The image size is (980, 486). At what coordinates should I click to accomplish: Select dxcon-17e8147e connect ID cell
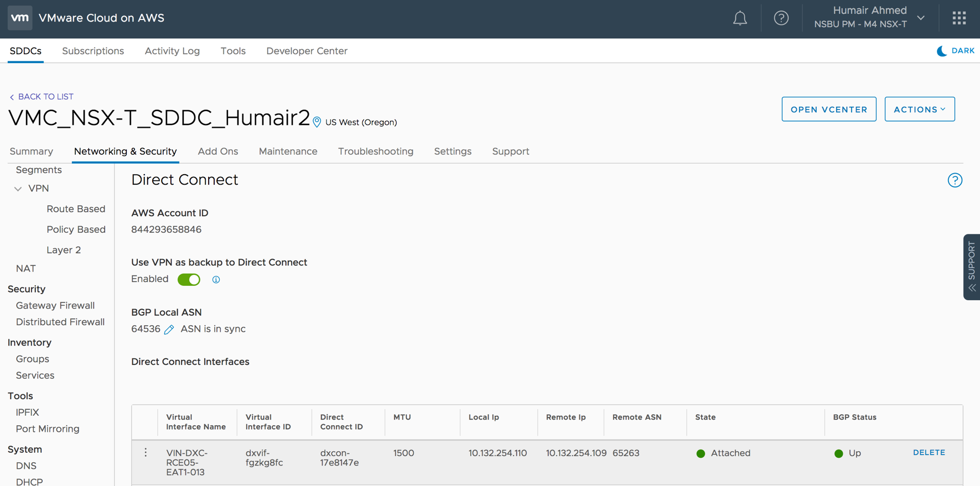340,458
